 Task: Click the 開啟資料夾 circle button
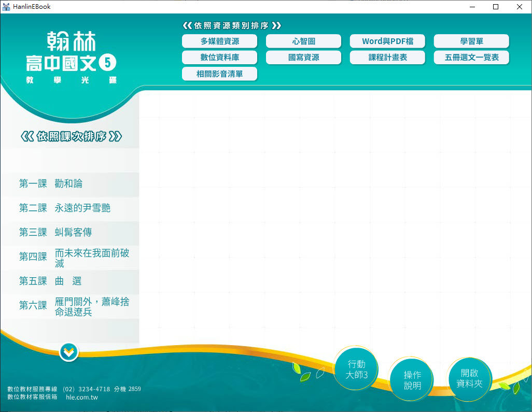(x=469, y=378)
